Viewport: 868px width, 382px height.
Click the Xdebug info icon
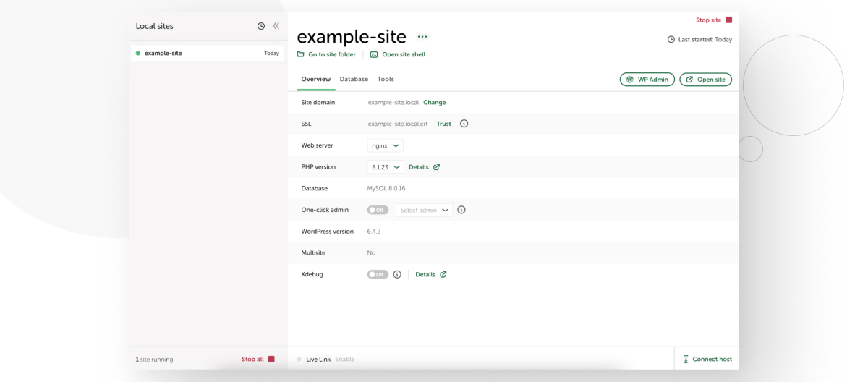[x=397, y=274]
